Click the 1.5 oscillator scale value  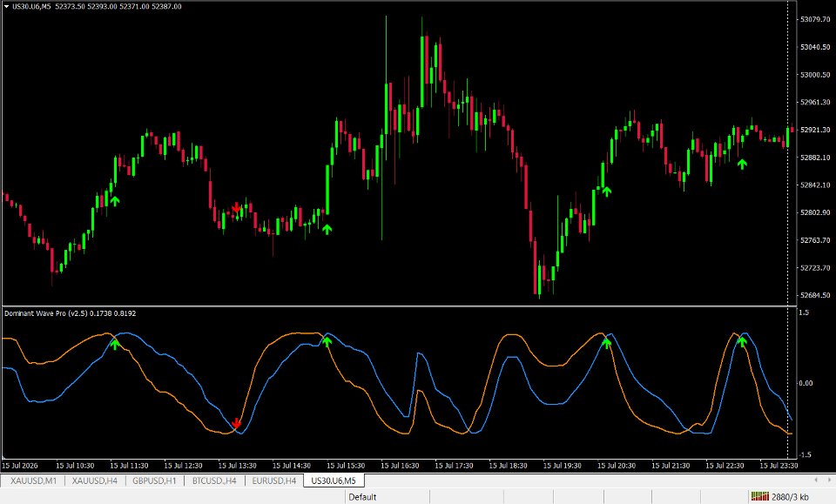pyautogui.click(x=804, y=312)
